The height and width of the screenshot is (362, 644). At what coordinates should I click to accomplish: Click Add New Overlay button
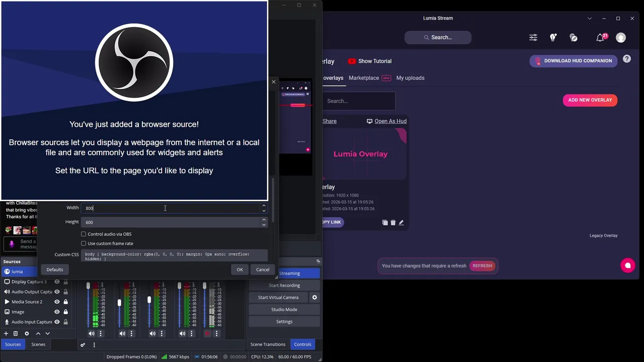(590, 100)
